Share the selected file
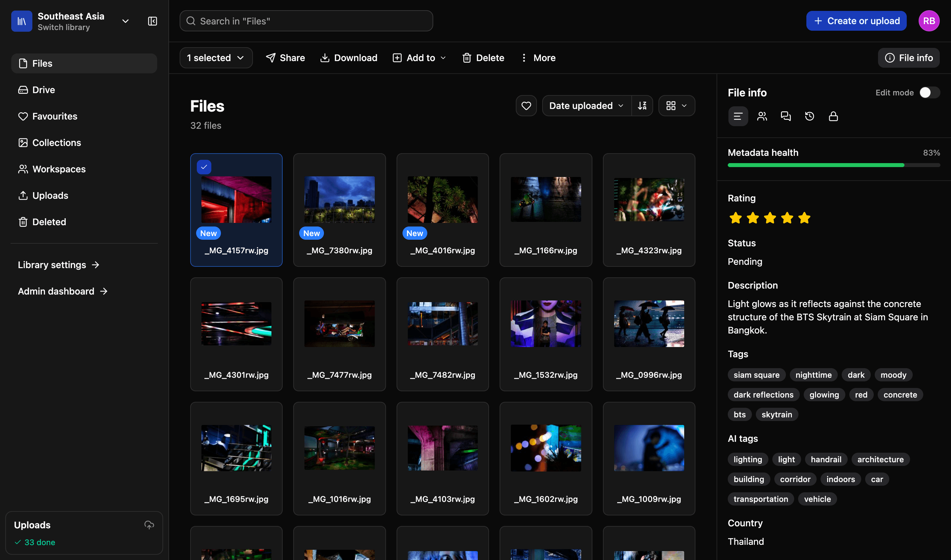This screenshot has width=951, height=560. 285,58
